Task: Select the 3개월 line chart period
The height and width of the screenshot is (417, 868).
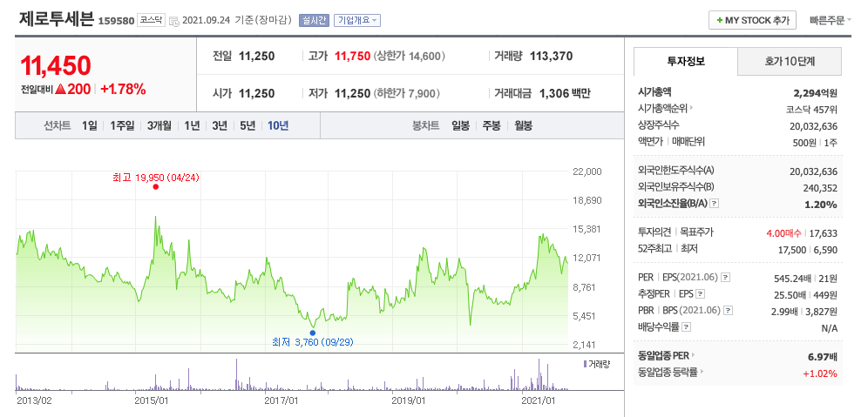Action: pos(159,126)
